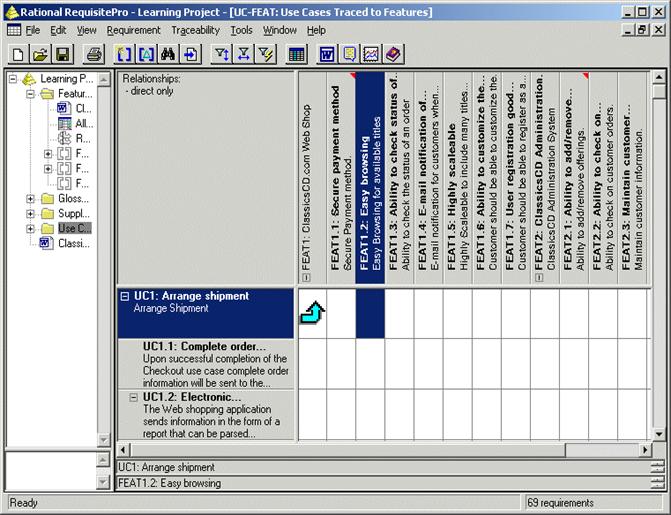Select the Classi... document in tree
Viewport: 671px width, 515px height.
tap(74, 244)
